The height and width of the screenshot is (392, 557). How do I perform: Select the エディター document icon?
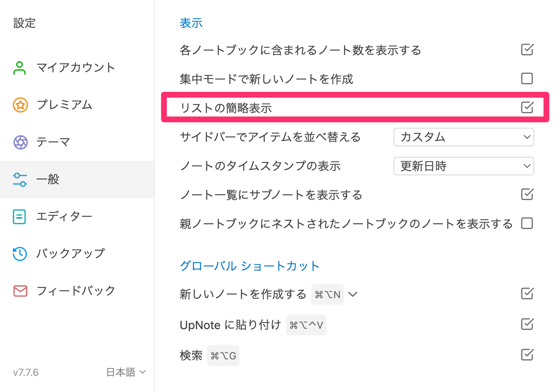point(19,216)
